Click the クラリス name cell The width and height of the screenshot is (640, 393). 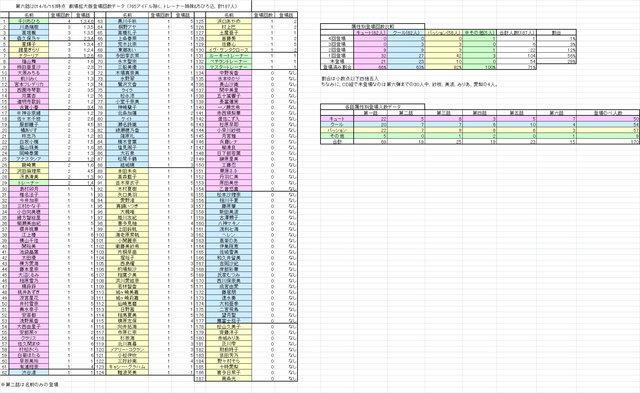[x=29, y=338]
